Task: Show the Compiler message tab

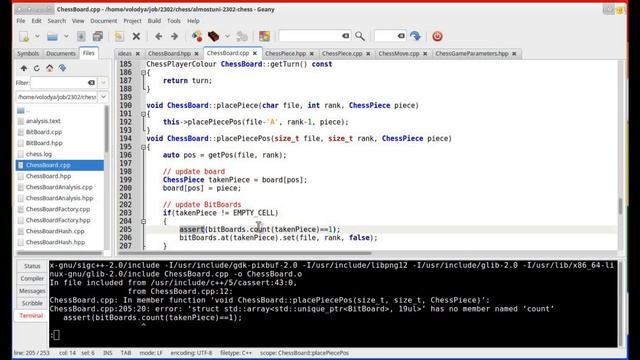Action: pos(32,278)
